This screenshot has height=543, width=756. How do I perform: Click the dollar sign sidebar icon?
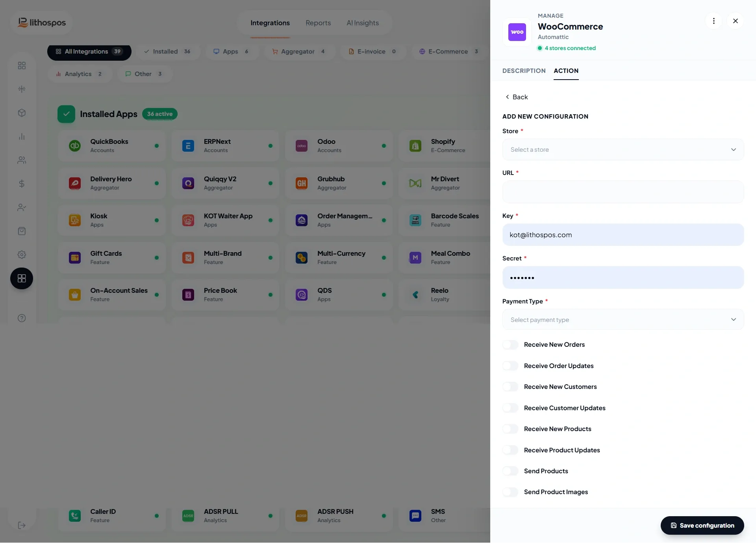click(x=22, y=184)
